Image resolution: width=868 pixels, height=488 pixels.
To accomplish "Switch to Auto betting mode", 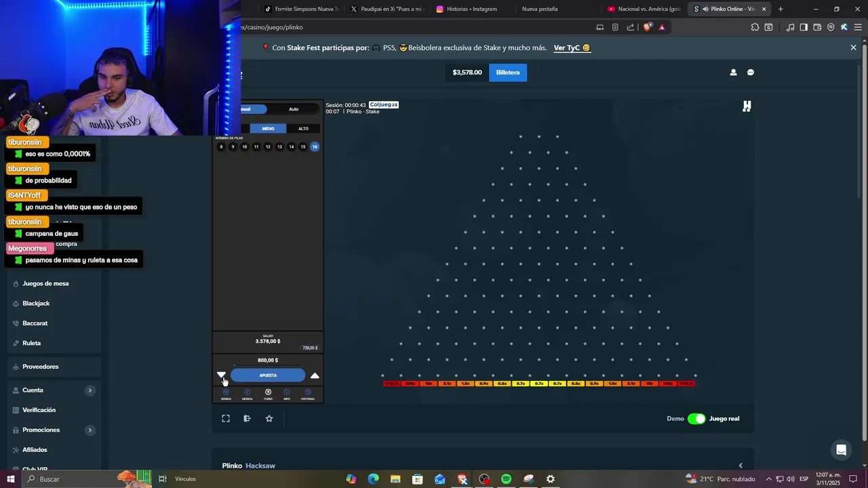I will click(294, 109).
